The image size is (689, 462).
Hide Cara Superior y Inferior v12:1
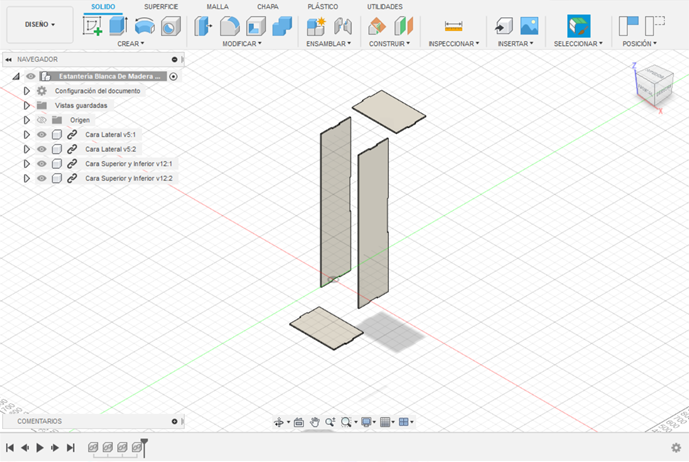click(41, 164)
